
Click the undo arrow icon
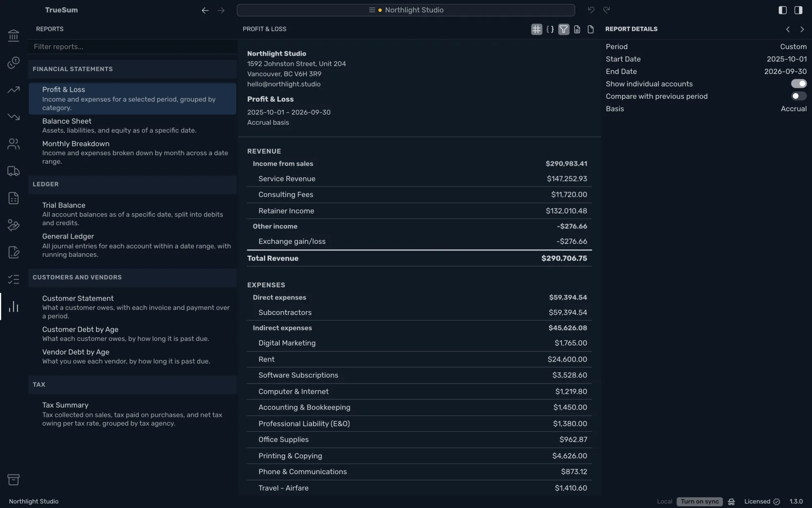(591, 10)
